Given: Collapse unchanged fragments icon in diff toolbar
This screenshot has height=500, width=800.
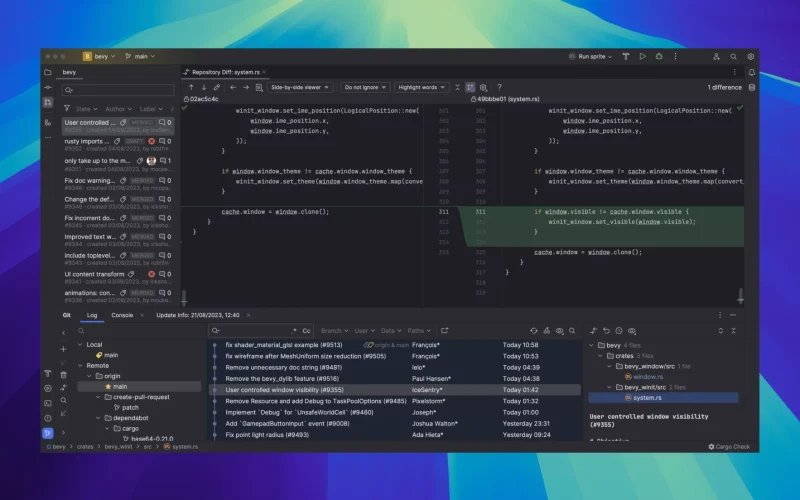Looking at the screenshot, I should pyautogui.click(x=457, y=87).
